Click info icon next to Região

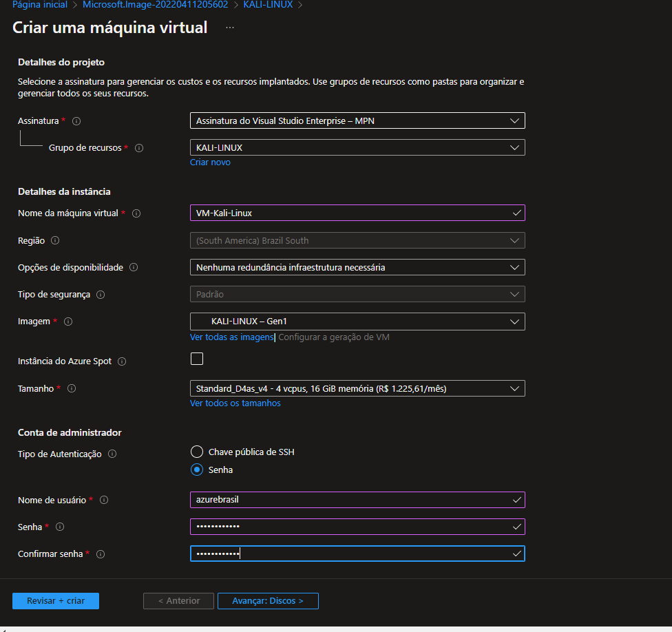tap(55, 241)
